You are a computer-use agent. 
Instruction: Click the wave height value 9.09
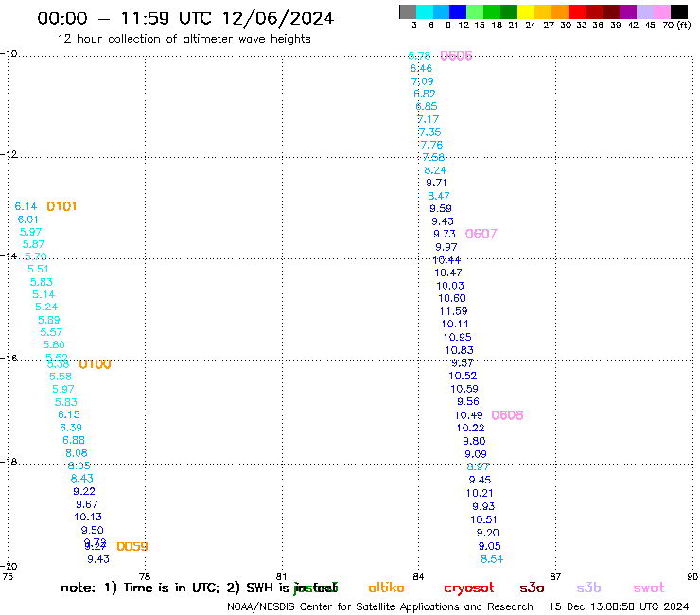476,454
